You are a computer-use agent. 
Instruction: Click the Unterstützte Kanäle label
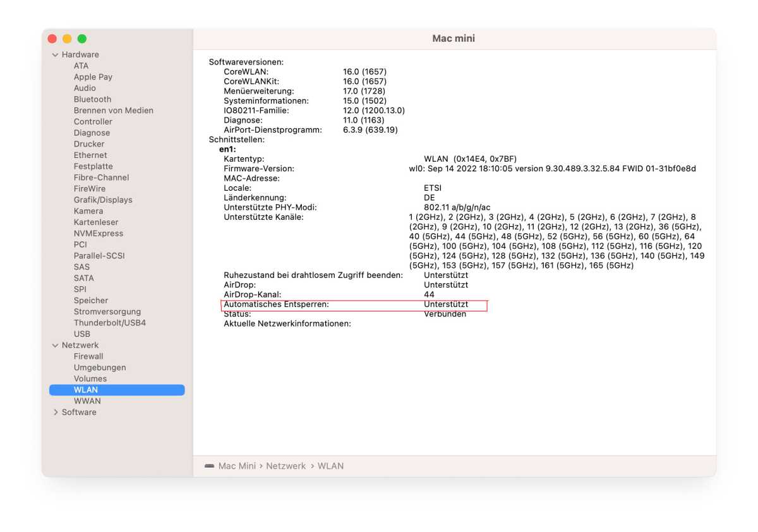click(x=263, y=217)
